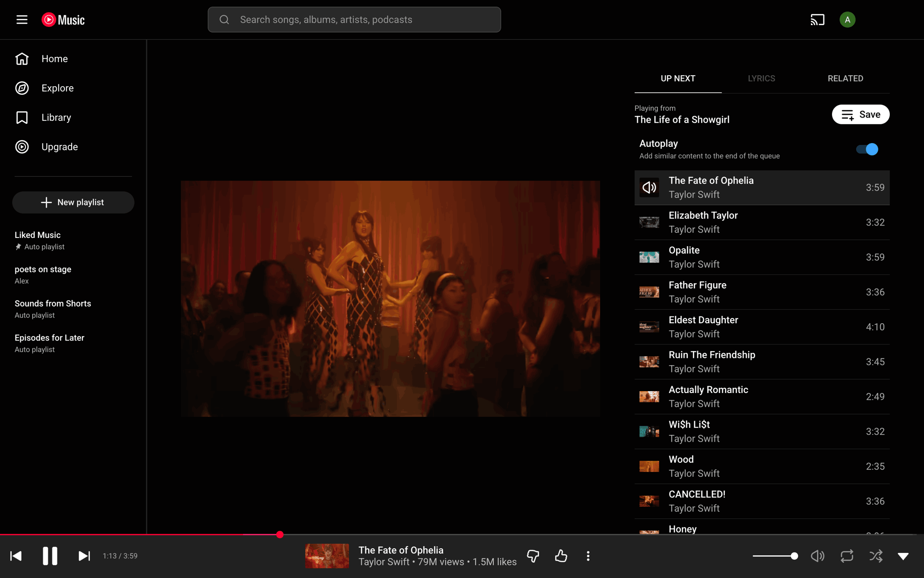Open the hamburger guide menu

22,20
